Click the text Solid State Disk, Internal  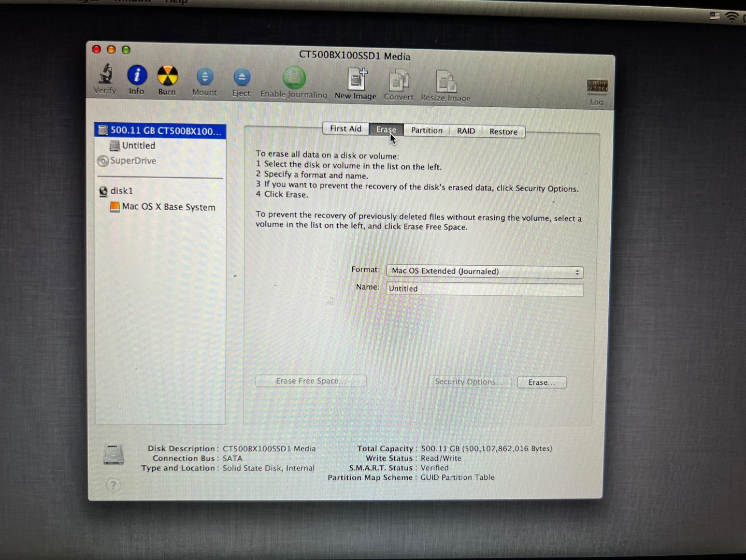268,468
